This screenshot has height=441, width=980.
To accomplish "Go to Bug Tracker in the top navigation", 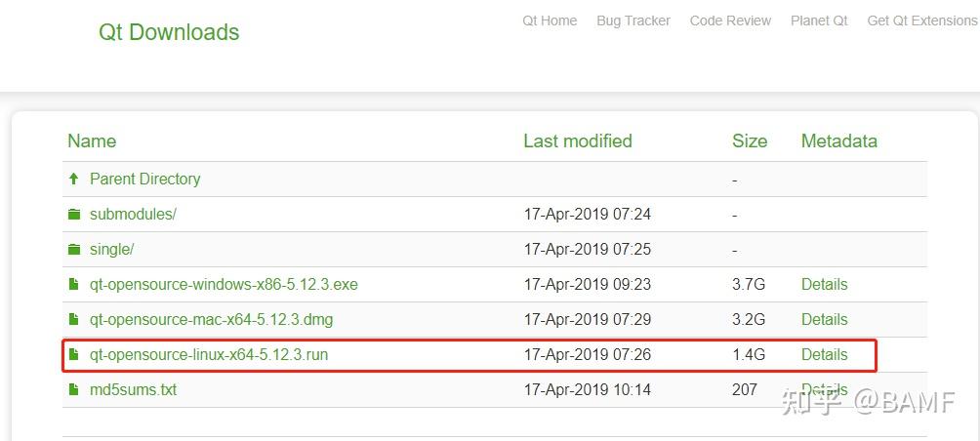I will (633, 20).
